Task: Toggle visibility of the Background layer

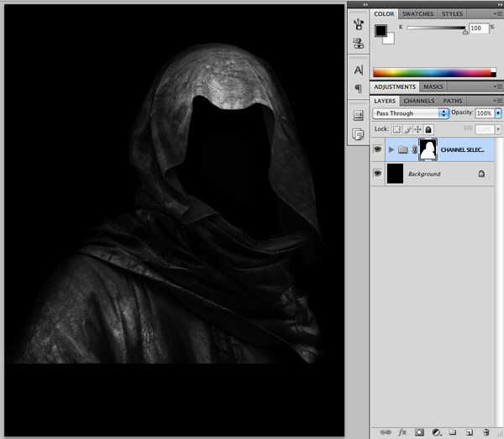Action: click(x=378, y=174)
